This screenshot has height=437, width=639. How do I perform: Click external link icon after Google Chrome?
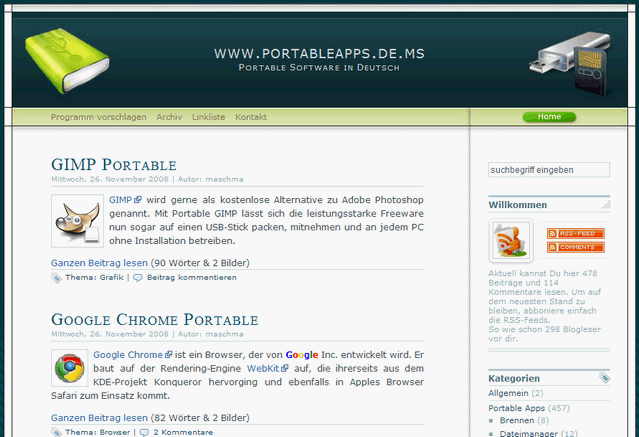click(x=168, y=355)
